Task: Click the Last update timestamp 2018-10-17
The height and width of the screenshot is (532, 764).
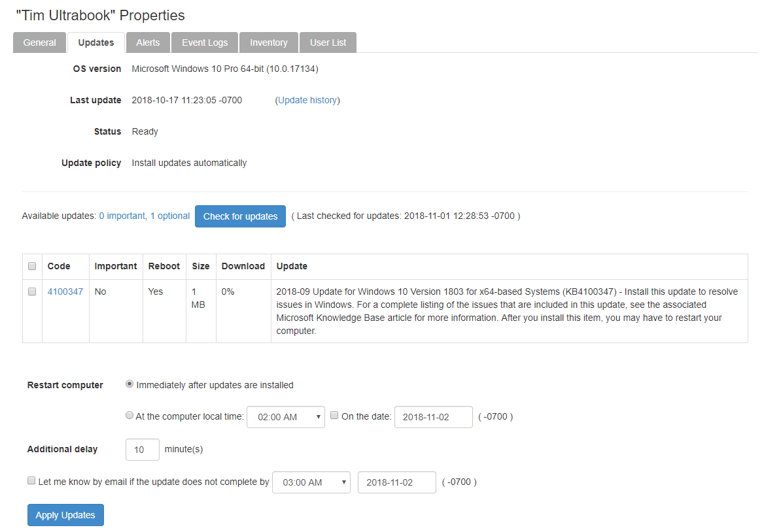Action: click(x=186, y=100)
